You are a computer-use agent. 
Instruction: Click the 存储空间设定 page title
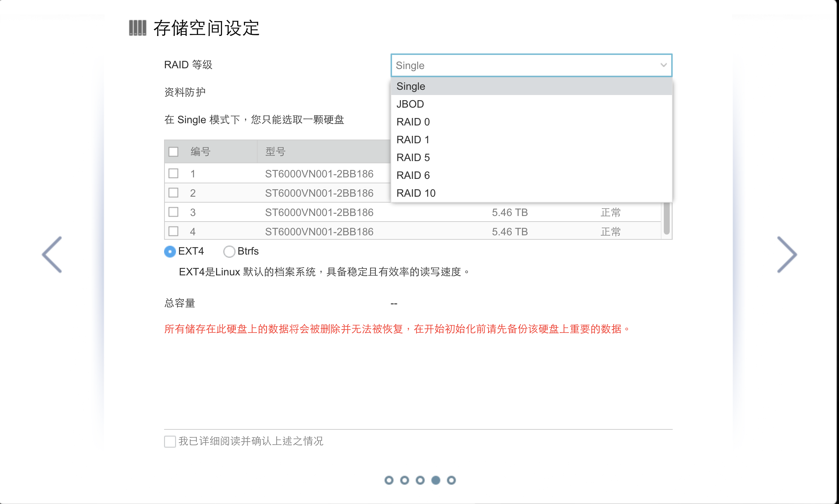coord(206,28)
